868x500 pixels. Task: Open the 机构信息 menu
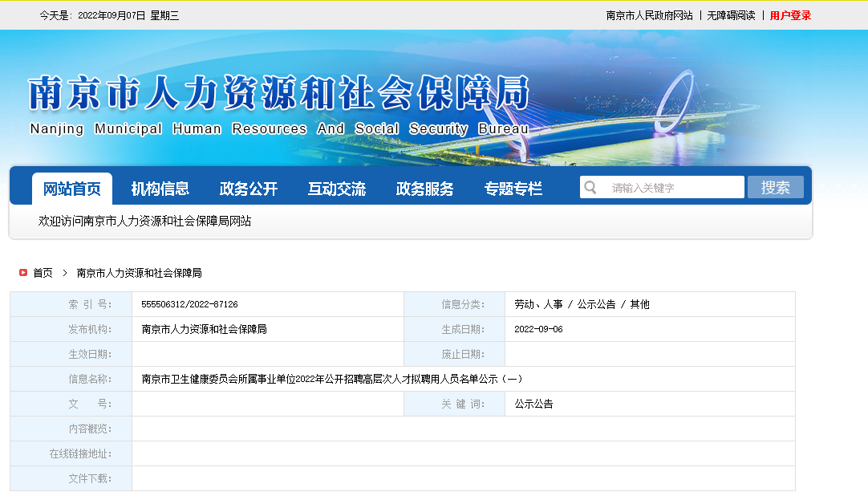point(160,189)
